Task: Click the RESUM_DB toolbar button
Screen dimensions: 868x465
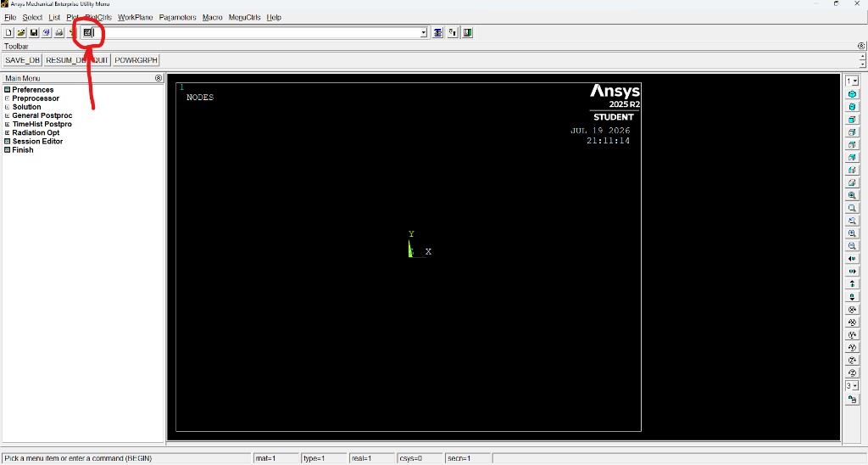Action: tap(65, 60)
